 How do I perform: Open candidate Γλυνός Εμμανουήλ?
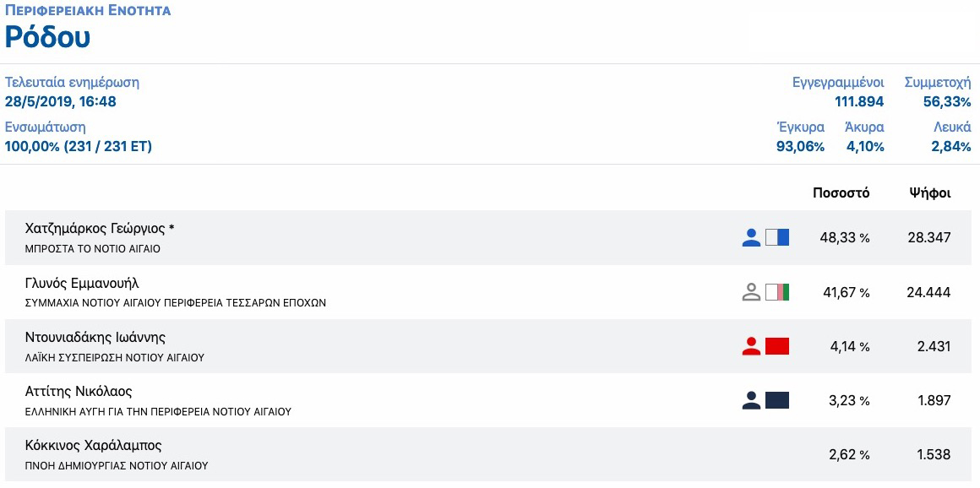pos(82,283)
